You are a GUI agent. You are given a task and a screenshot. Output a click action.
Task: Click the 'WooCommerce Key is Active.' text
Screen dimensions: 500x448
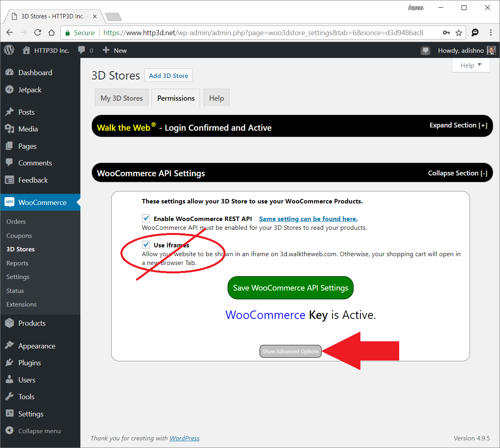(301, 315)
